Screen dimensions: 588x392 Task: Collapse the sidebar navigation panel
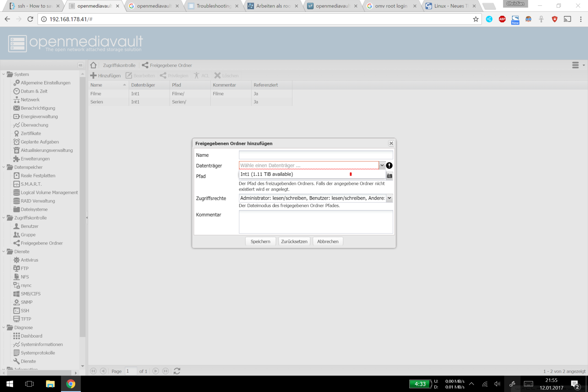pos(80,65)
